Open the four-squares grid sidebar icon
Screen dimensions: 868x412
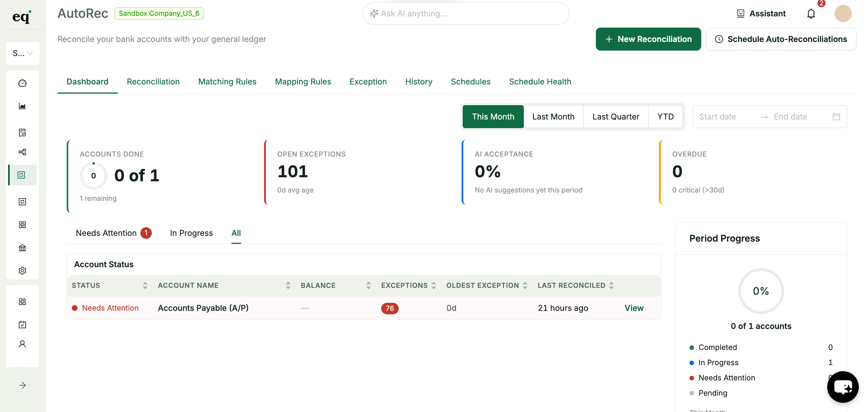coord(22,225)
